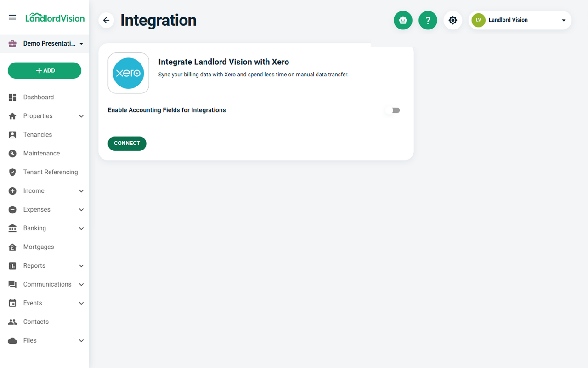Image resolution: width=588 pixels, height=368 pixels.
Task: Click the Banking building icon
Action: pos(12,228)
